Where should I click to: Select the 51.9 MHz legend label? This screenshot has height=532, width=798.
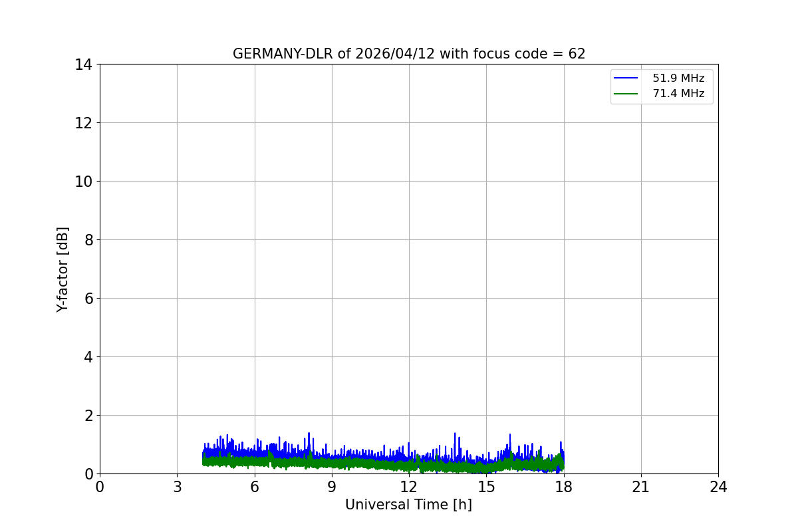[678, 78]
